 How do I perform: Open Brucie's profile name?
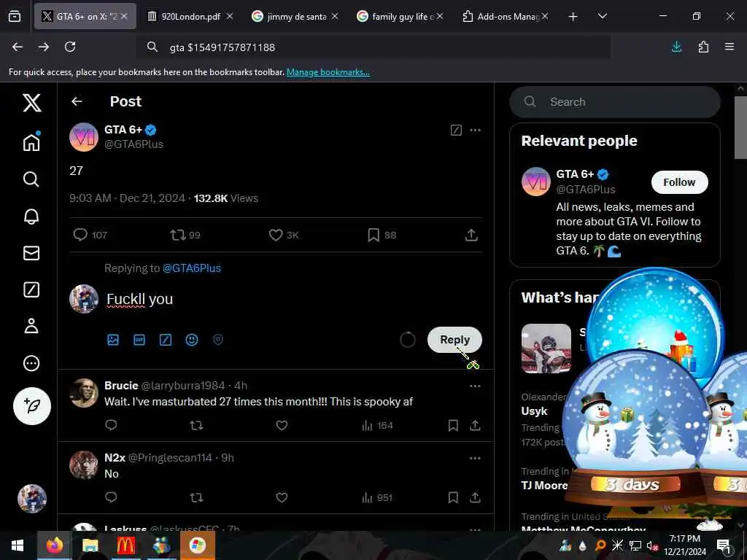pyautogui.click(x=121, y=385)
